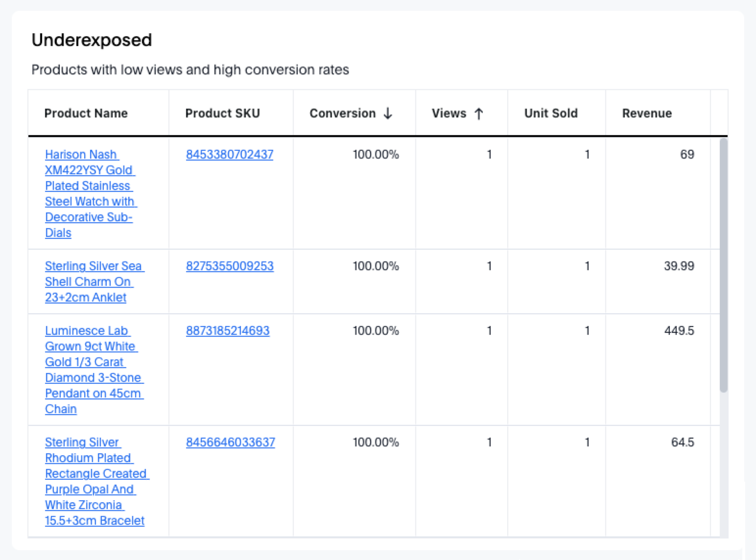Screen dimensions: 756x560
Task: Click the Conversion descending sort arrow
Action: point(388,114)
